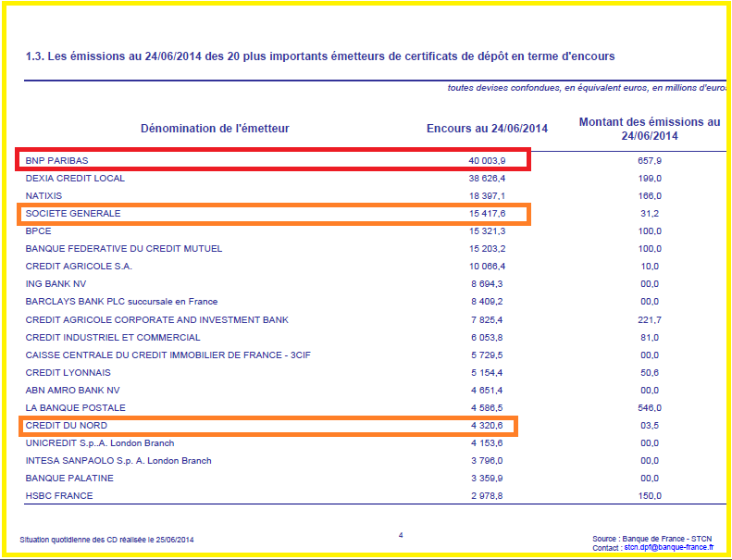
Task: Open the ston.dpf@banque-france.fr contact link
Action: point(668,547)
